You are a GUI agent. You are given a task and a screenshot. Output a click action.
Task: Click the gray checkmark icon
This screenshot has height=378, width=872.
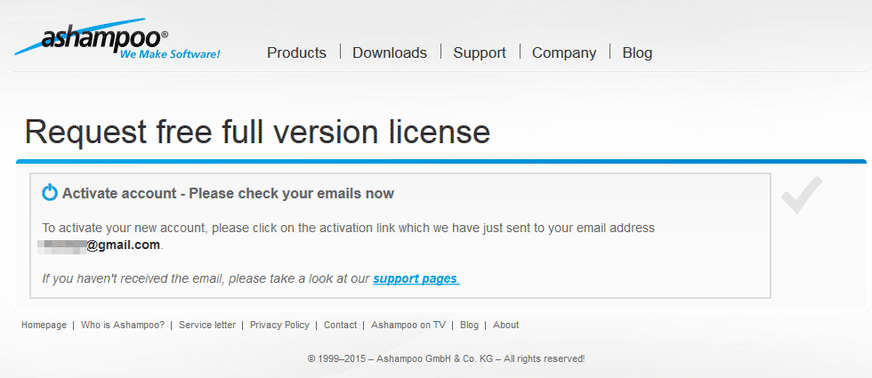[801, 195]
